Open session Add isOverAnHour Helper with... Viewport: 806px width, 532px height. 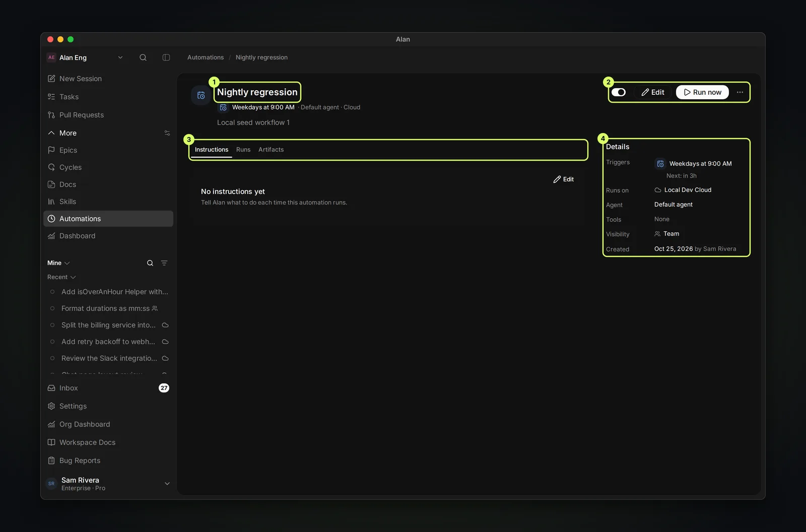(x=108, y=292)
